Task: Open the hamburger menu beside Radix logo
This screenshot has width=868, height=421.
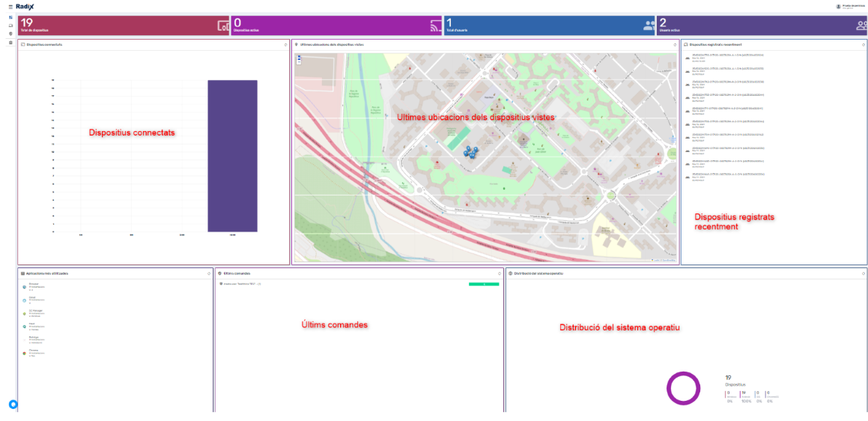Action: coord(10,6)
